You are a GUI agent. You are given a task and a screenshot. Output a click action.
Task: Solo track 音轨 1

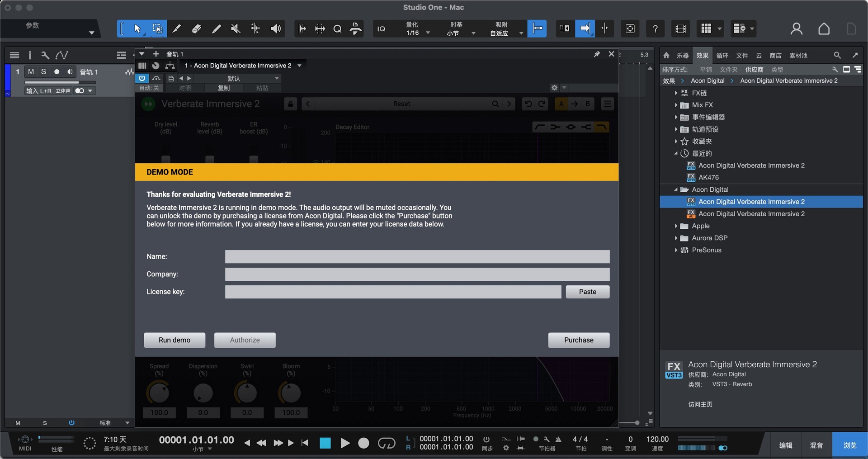coord(43,71)
